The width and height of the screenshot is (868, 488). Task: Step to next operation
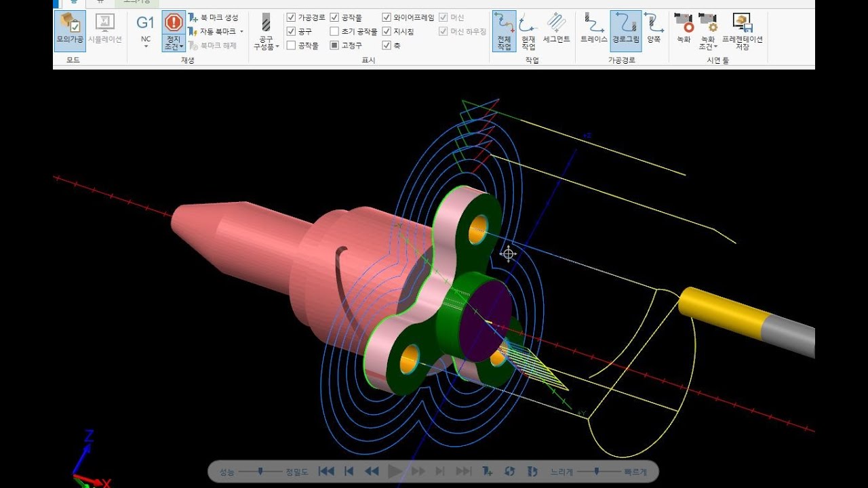tap(440, 471)
